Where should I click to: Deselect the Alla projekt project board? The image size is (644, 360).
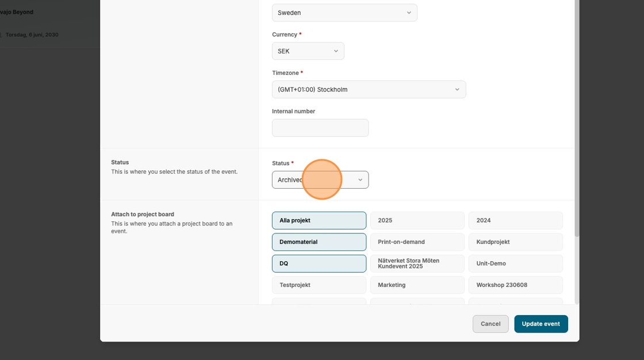[319, 220]
